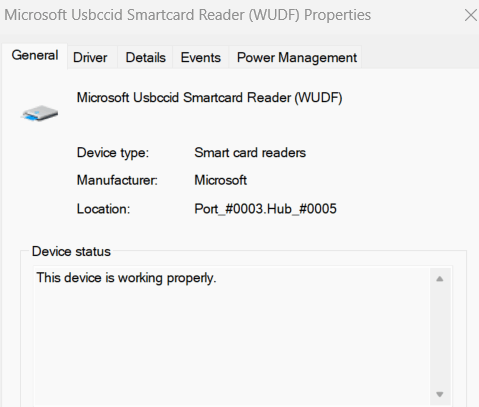Close the Properties dialog window
The image size is (479, 407).
(471, 15)
